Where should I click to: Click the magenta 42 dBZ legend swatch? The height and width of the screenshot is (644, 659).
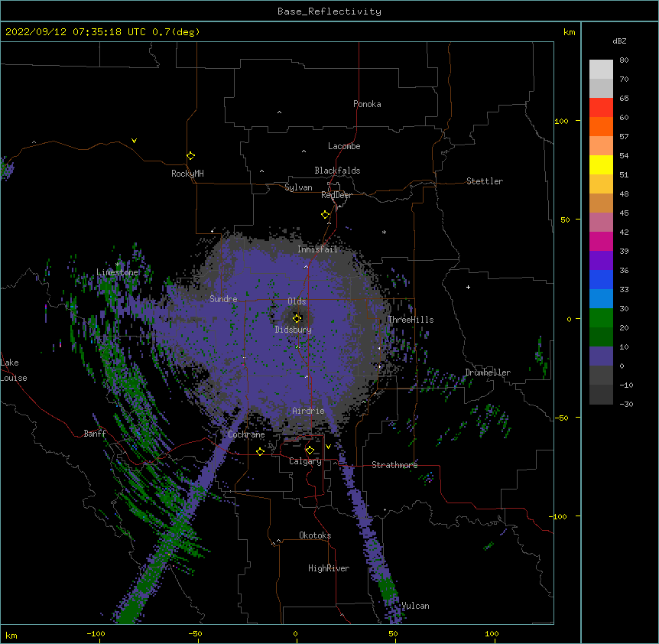point(601,241)
